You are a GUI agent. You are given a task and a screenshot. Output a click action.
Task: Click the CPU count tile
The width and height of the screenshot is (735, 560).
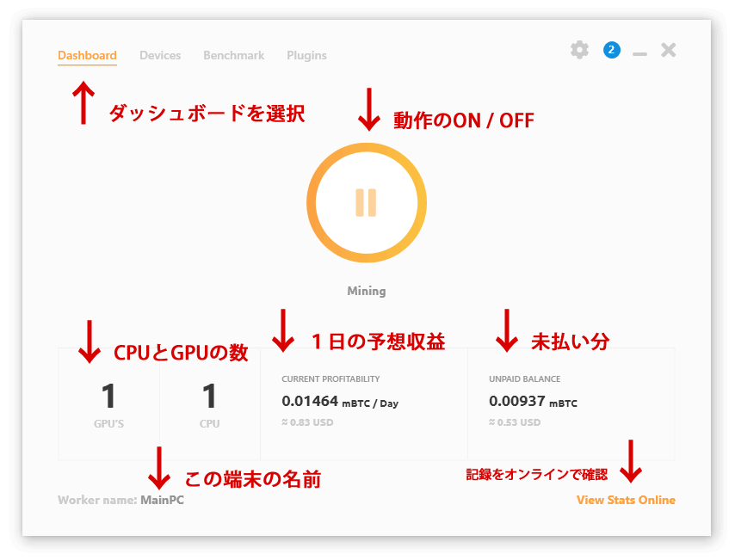[209, 403]
